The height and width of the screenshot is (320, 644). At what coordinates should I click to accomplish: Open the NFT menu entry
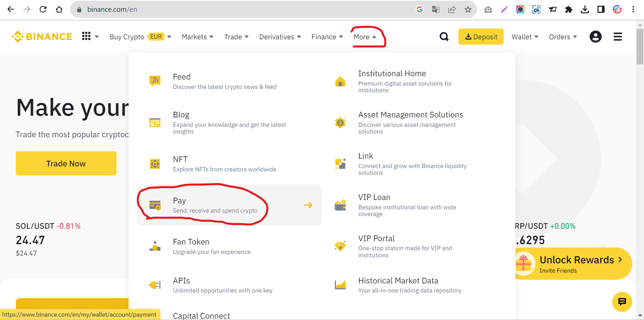point(229,164)
